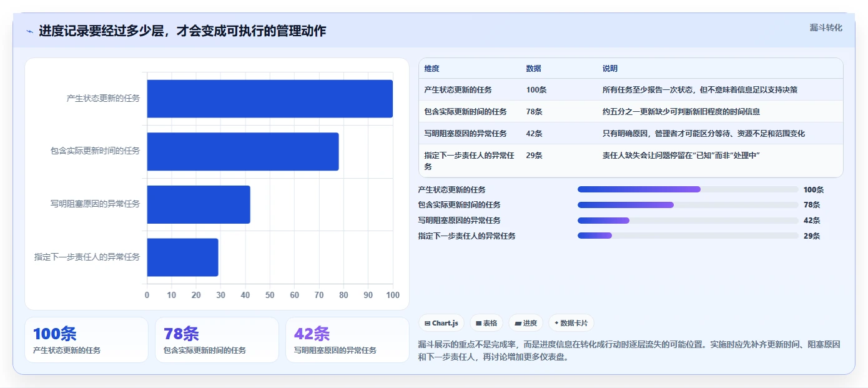
Task: Click the 包含实际更新时间的任务 progress bar
Action: click(x=688, y=205)
